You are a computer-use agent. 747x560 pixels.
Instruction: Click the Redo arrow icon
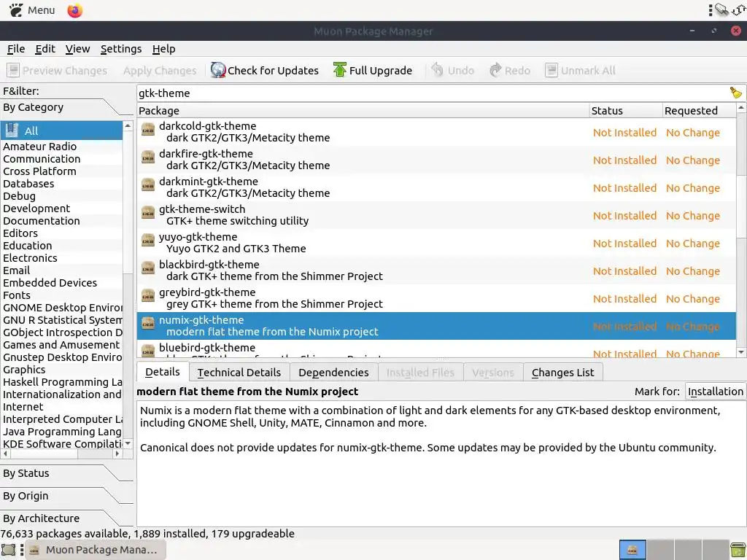[495, 70]
